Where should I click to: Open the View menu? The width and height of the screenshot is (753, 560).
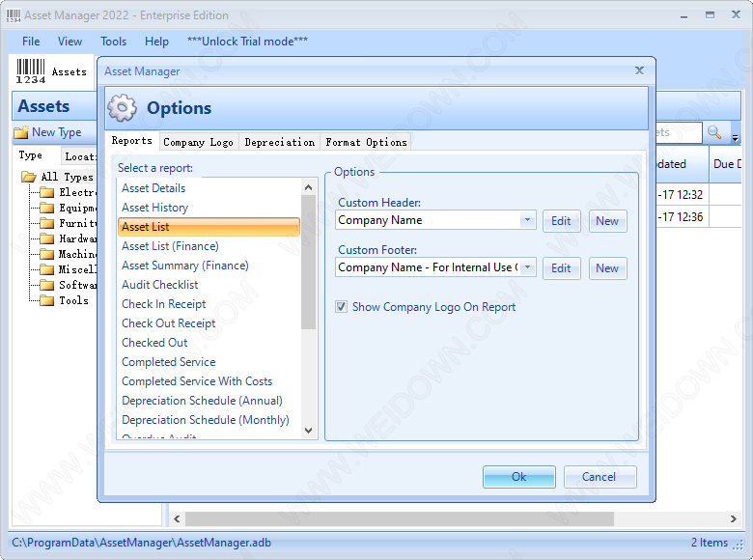point(70,42)
